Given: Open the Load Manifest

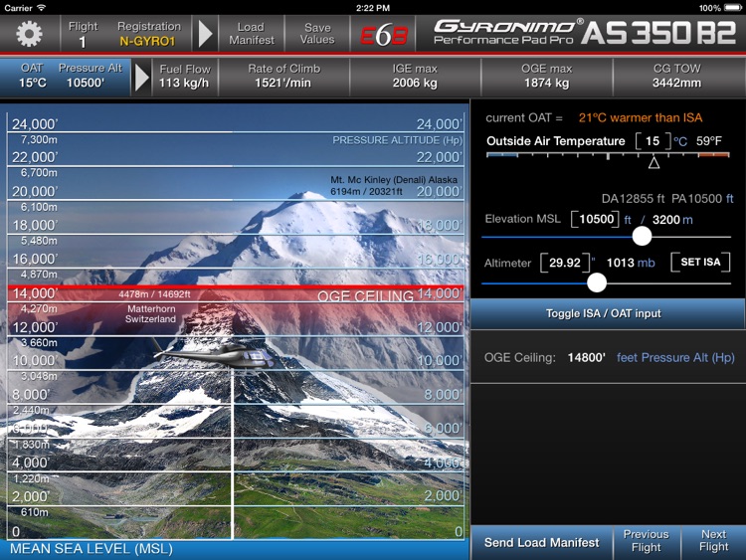Looking at the screenshot, I should [252, 34].
